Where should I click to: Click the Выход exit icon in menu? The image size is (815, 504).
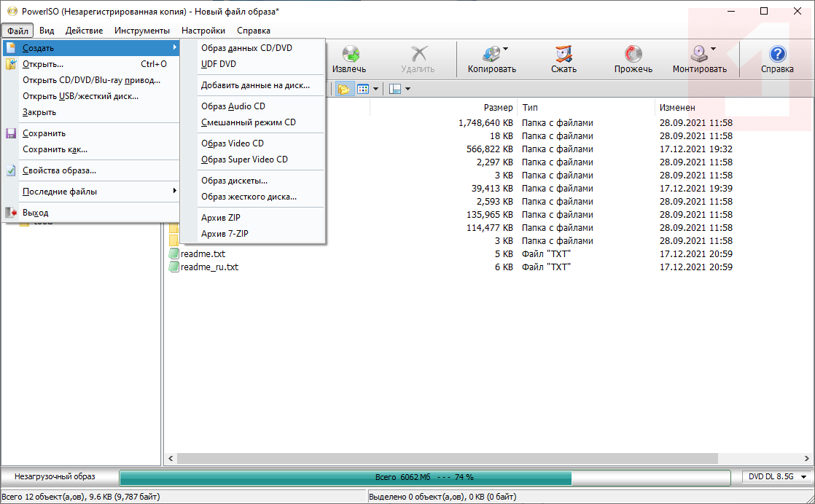[11, 212]
